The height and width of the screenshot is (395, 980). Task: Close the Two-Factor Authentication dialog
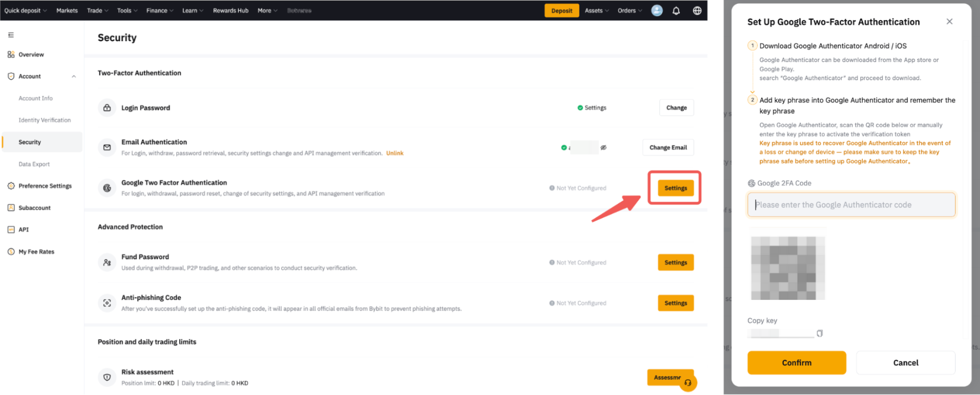(x=949, y=22)
